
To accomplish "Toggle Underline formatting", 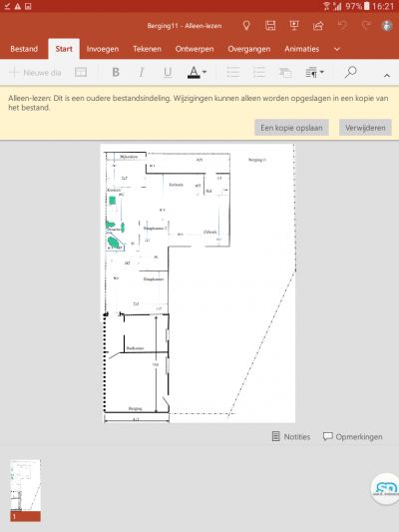I will click(168, 72).
